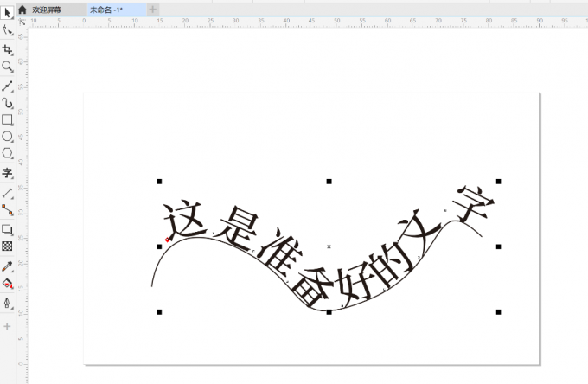Click the top-left selection handle
588x384 pixels.
[159, 182]
